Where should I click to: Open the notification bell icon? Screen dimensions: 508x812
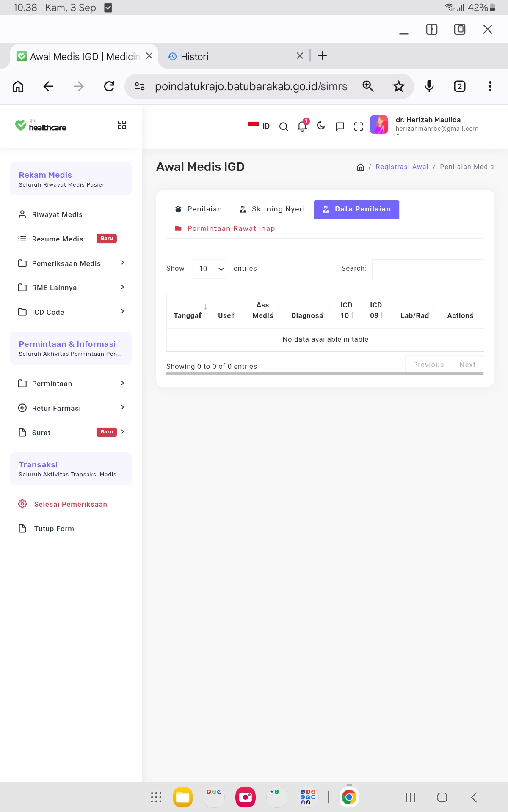pos(302,126)
